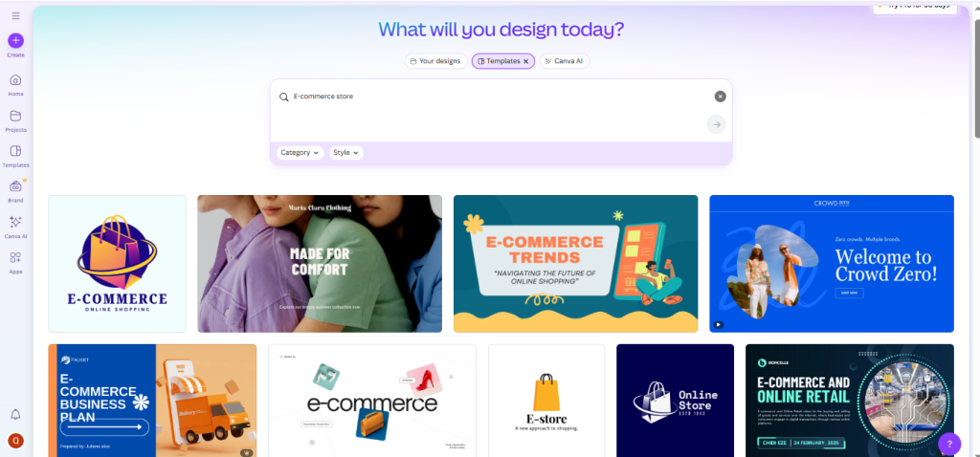Remove the Templates filter chip
The image size is (980, 457).
click(x=525, y=61)
